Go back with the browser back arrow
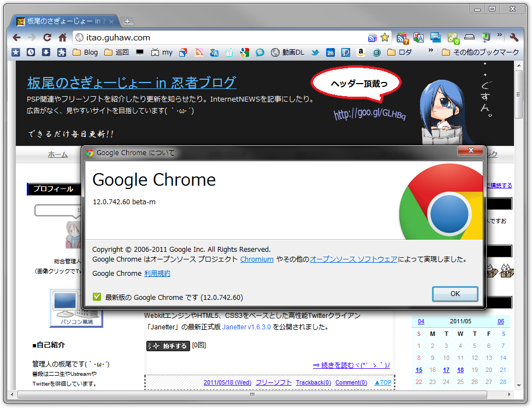 [x=16, y=38]
